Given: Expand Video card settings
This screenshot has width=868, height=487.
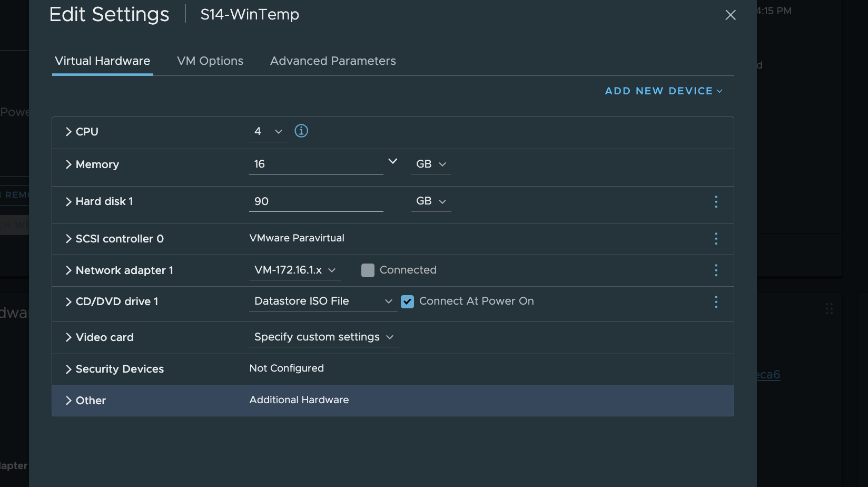Looking at the screenshot, I should [x=68, y=337].
